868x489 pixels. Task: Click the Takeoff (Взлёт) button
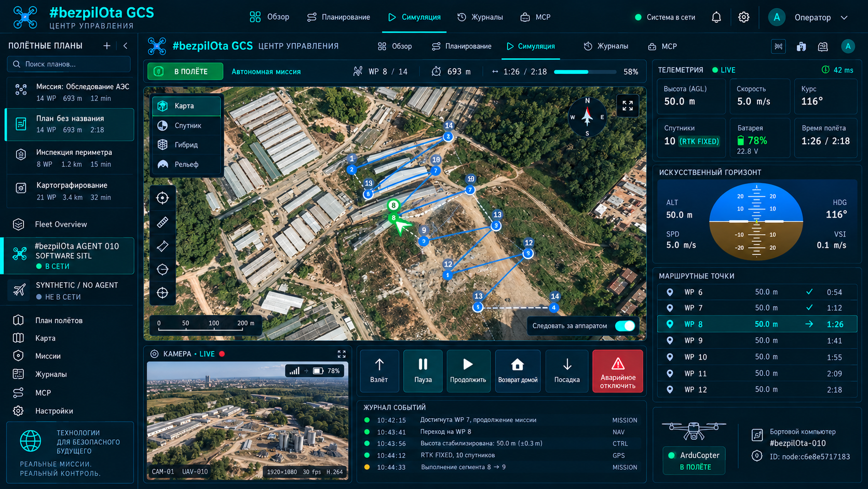point(379,371)
